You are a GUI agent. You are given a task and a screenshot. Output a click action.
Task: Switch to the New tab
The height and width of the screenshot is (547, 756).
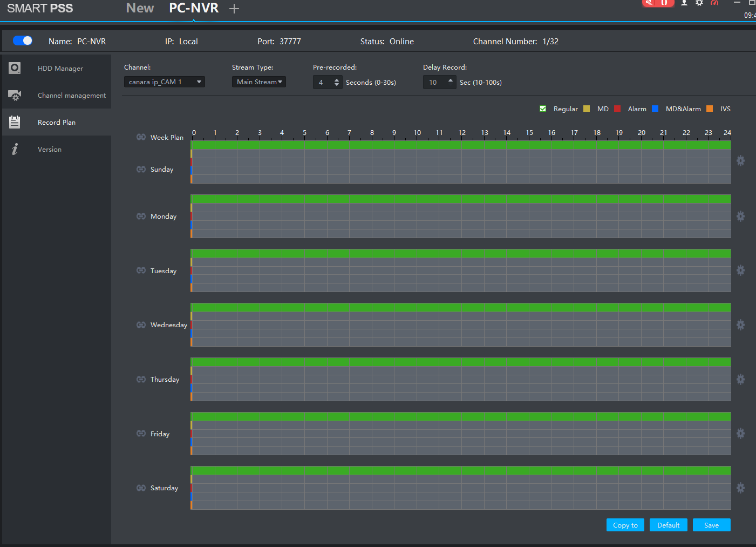click(x=140, y=9)
